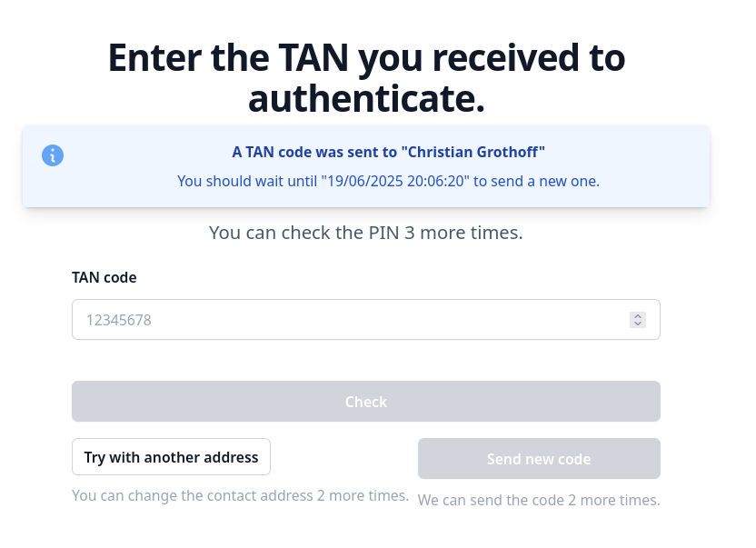Click heading line 'Enter the TAN you received to'

coord(366,58)
